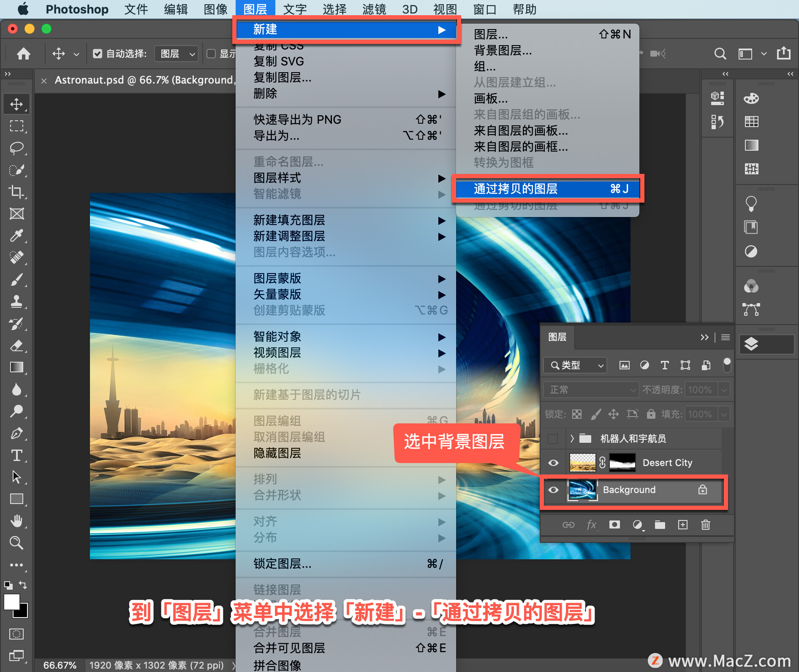Delete layer using trash icon

pyautogui.click(x=706, y=525)
